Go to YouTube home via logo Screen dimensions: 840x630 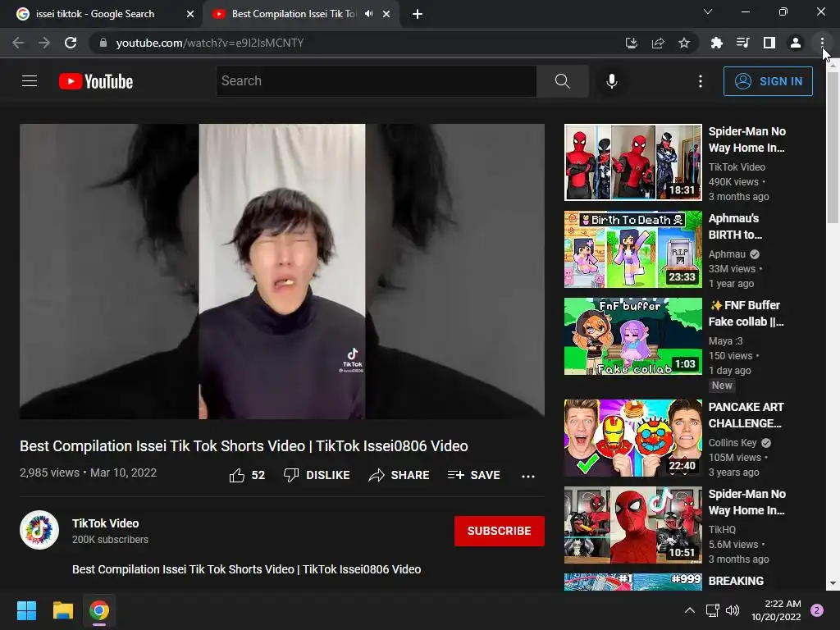96,81
